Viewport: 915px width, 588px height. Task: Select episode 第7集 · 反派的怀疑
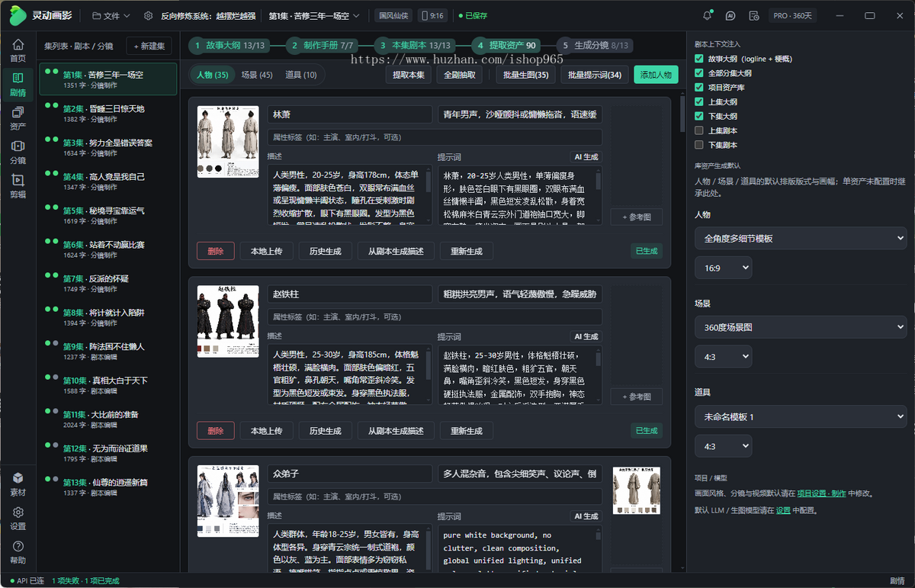[108, 283]
